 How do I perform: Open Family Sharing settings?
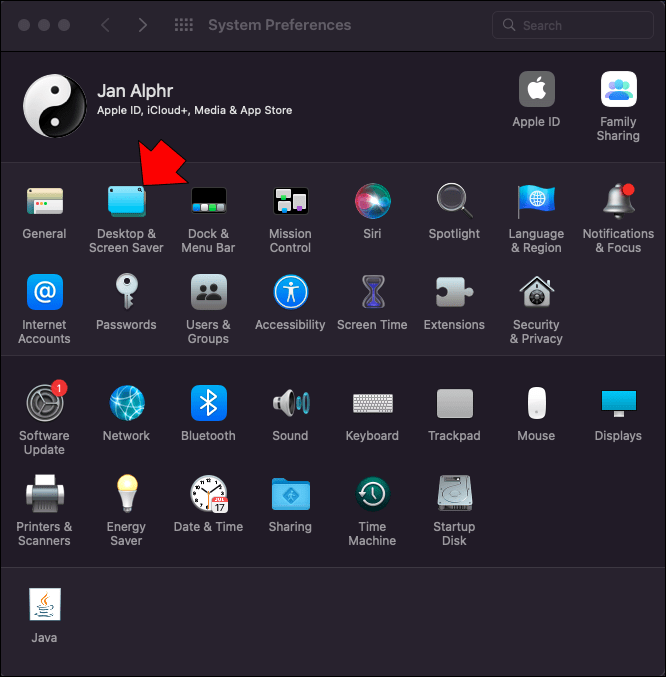click(x=619, y=89)
